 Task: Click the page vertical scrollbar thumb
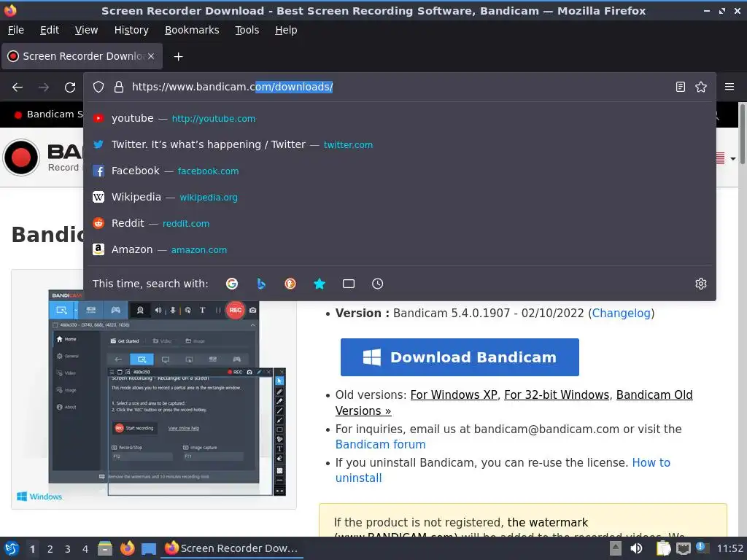[x=742, y=134]
